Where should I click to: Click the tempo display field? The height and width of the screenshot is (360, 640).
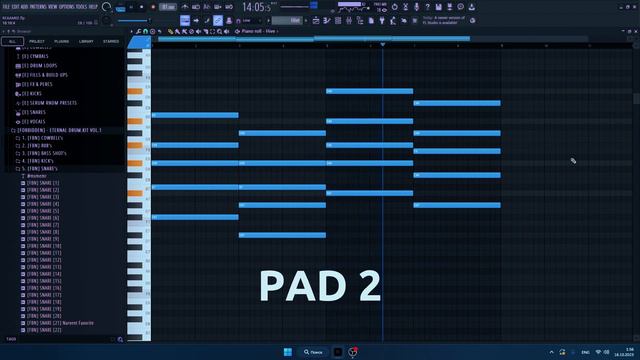[168, 7]
